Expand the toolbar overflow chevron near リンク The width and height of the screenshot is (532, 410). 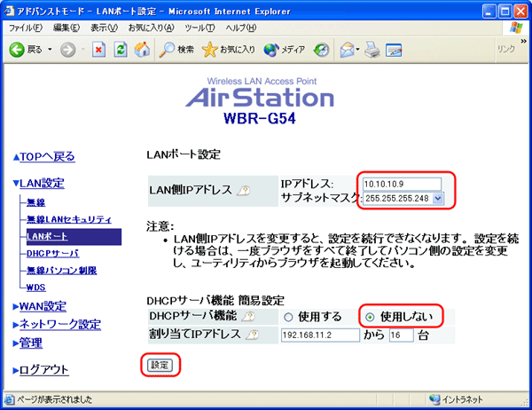524,41
